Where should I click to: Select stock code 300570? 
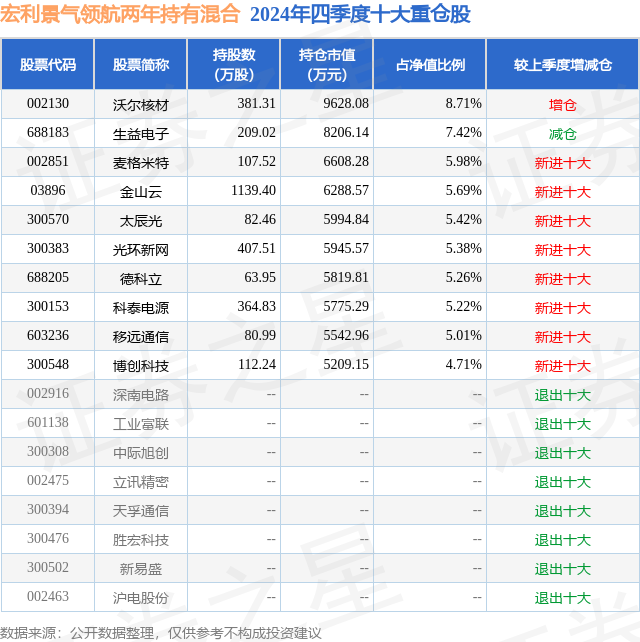(48, 219)
